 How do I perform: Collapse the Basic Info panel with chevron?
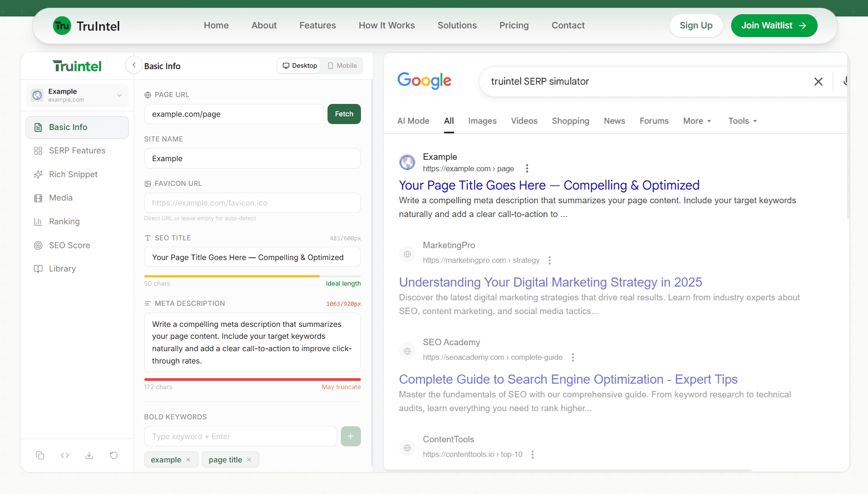[134, 65]
